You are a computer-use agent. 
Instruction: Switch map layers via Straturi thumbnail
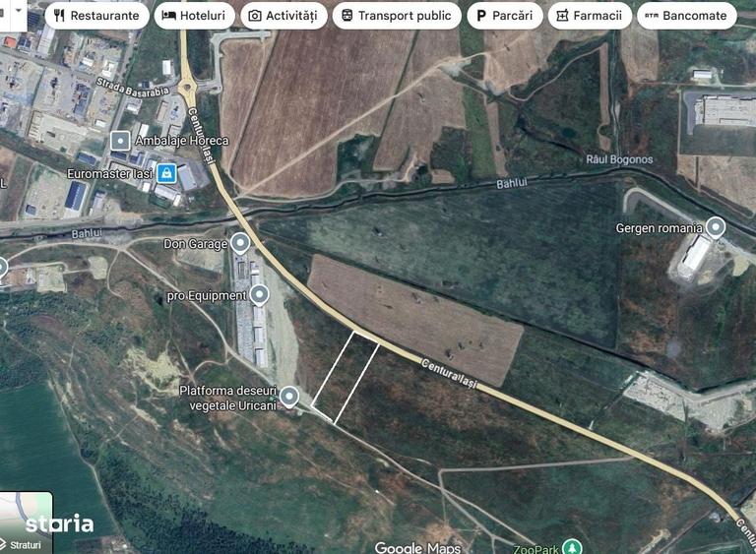(26, 523)
